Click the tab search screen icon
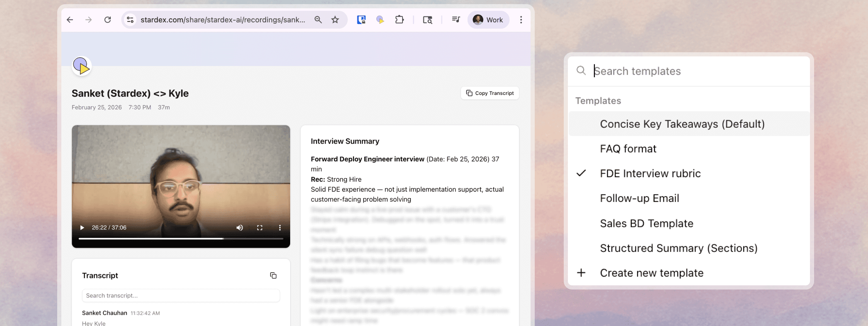Image resolution: width=868 pixels, height=326 pixels. [x=427, y=20]
